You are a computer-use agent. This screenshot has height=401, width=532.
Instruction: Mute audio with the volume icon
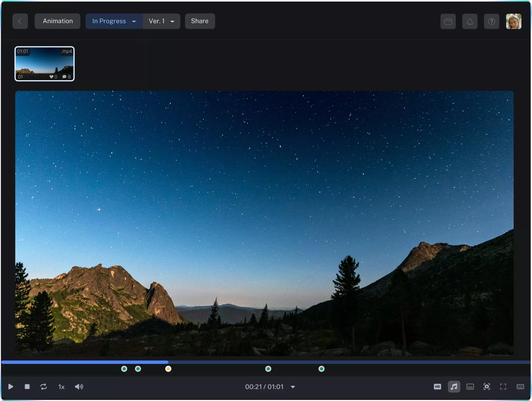[x=79, y=387]
